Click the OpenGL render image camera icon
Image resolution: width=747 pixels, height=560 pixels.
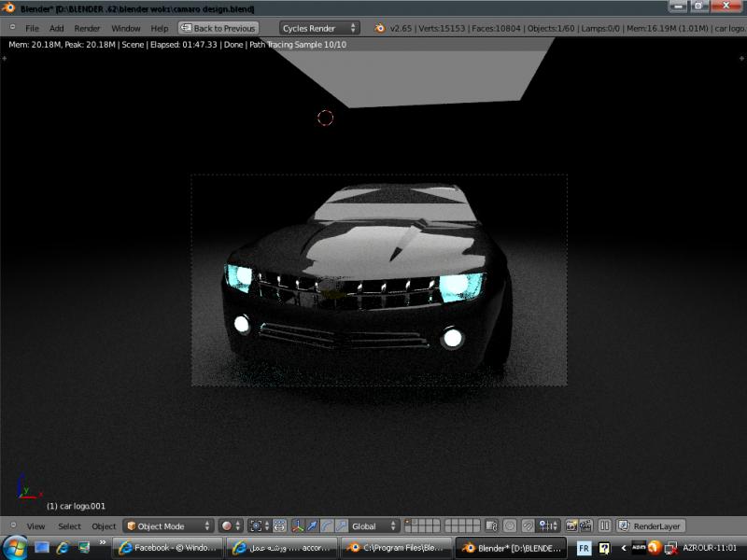click(571, 526)
